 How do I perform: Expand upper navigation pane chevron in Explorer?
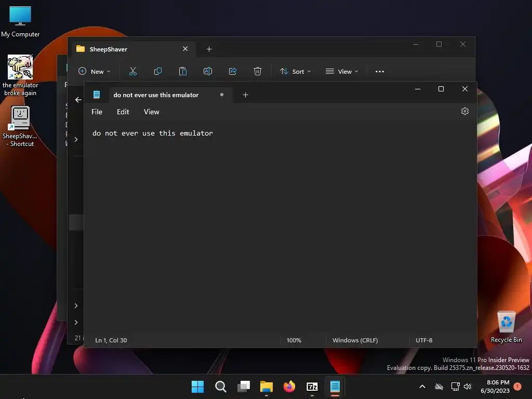[76, 139]
